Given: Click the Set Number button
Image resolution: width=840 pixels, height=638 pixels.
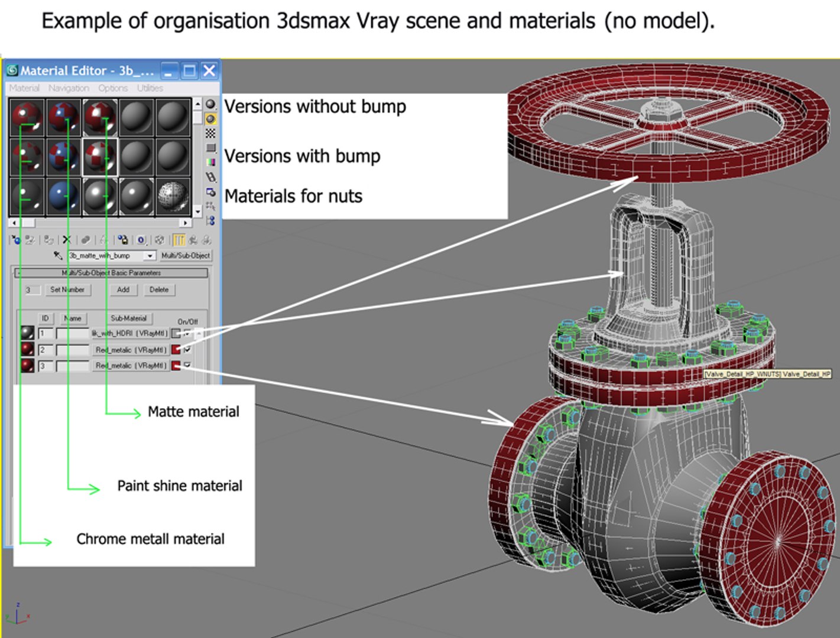Looking at the screenshot, I should 68,289.
